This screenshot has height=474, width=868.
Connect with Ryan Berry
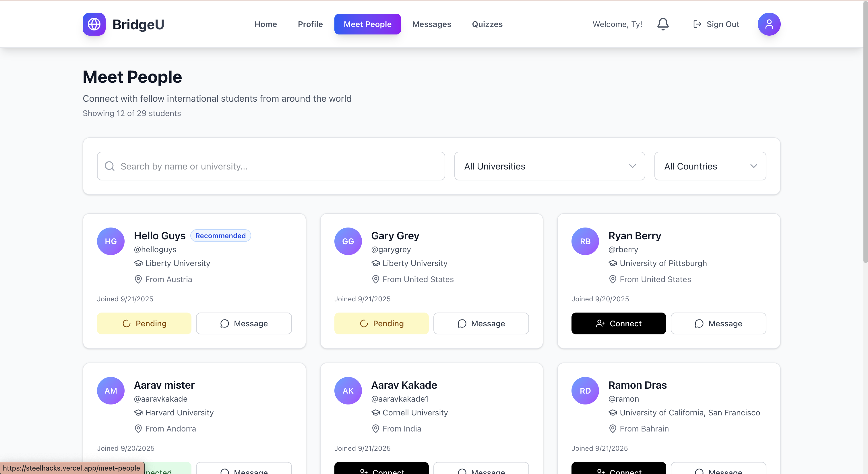point(618,324)
